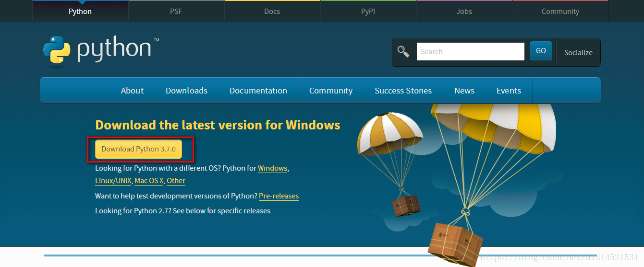Follow the Linux/UNIX download link

(113, 181)
